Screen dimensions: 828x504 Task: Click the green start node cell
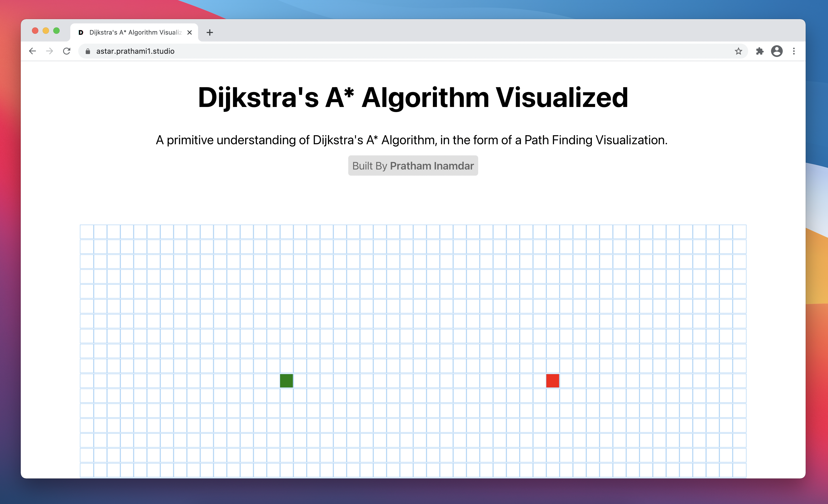[x=286, y=381]
